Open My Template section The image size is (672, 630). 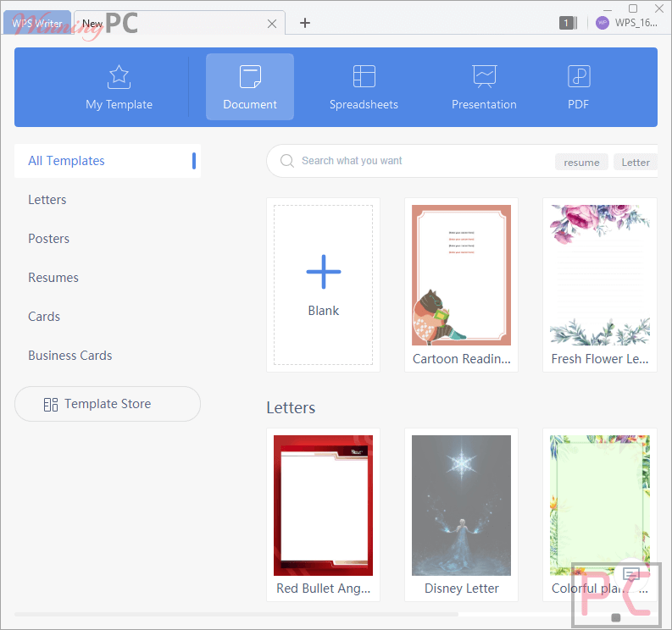pyautogui.click(x=119, y=87)
